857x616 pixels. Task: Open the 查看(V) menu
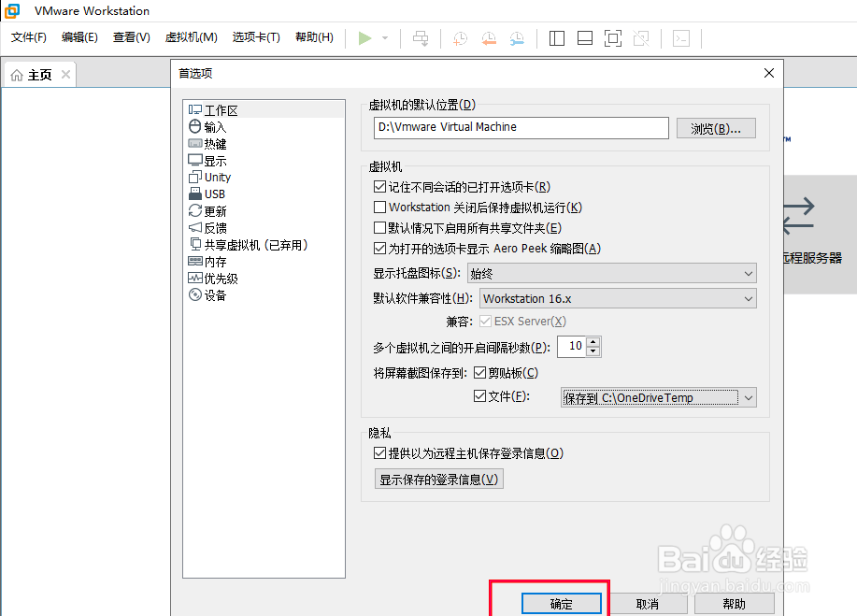[131, 37]
